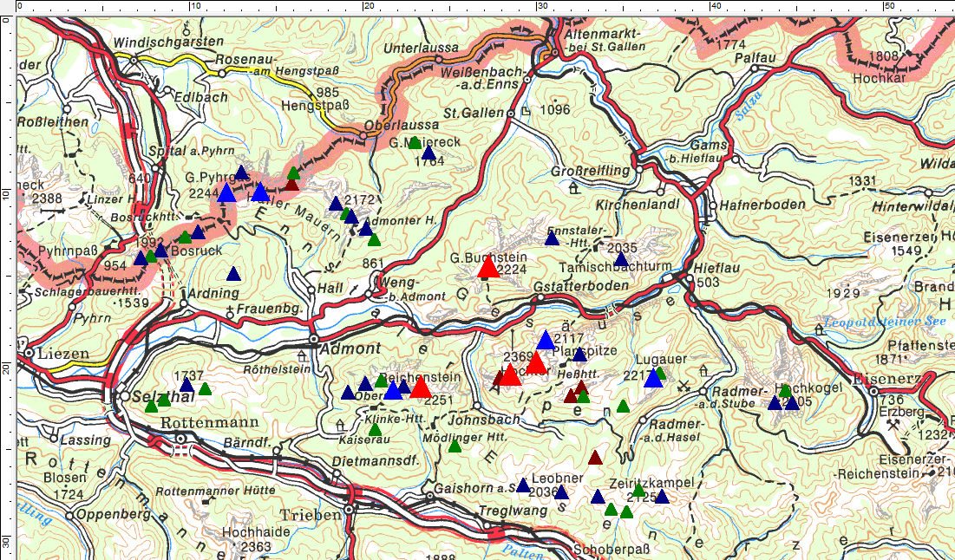This screenshot has width=955, height=560.
Task: Click the Leopoldsteiner See label
Action: click(886, 321)
